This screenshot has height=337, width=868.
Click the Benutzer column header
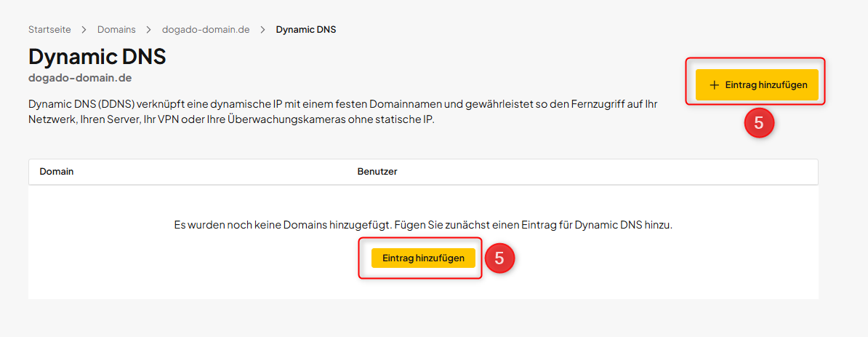pyautogui.click(x=377, y=172)
